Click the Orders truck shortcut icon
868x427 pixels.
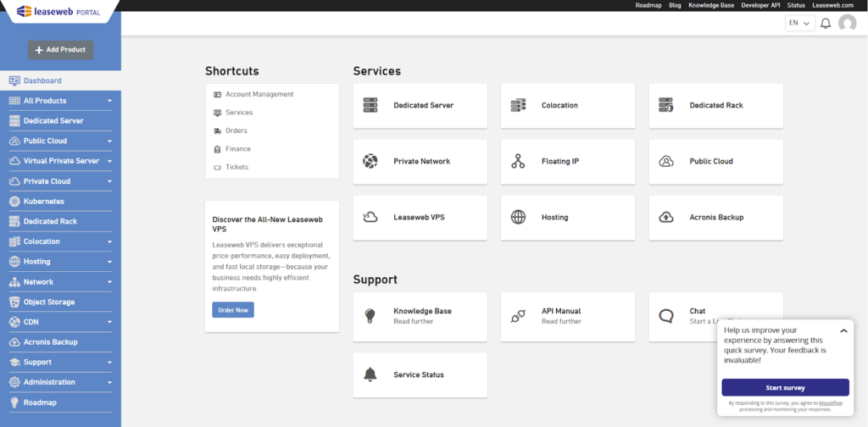218,131
